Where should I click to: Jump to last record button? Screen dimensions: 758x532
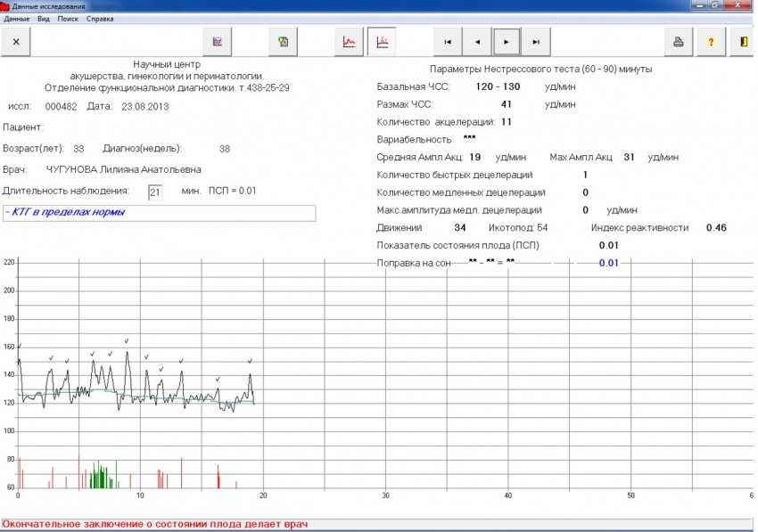(535, 42)
